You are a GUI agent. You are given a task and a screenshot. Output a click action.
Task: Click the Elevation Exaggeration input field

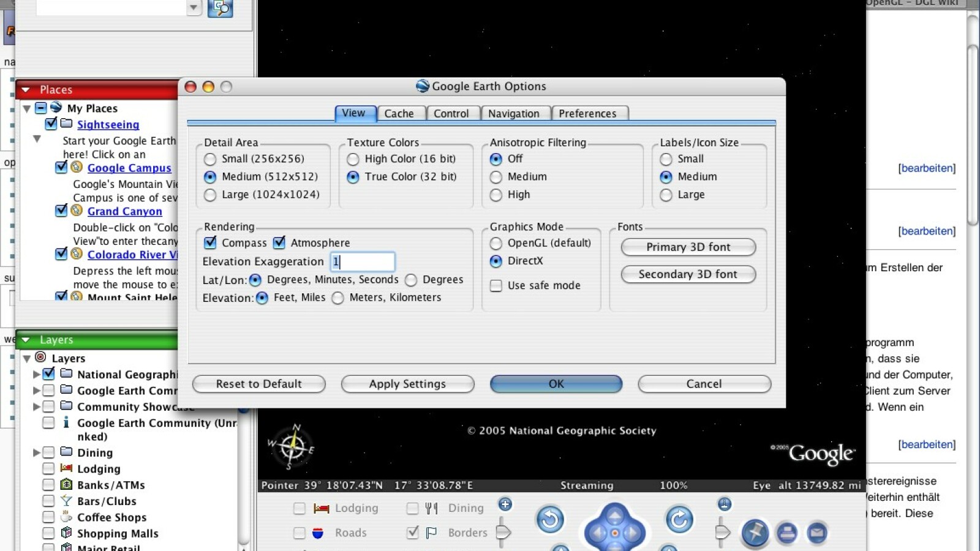point(363,261)
